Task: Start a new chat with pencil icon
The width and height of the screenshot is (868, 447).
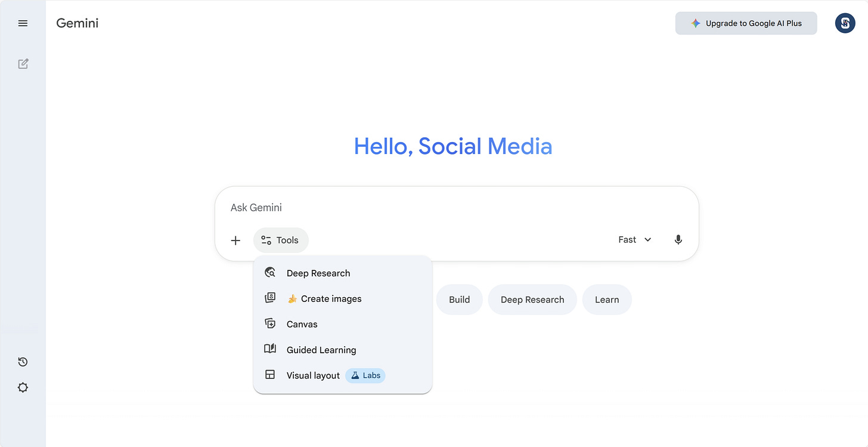Action: [x=23, y=64]
